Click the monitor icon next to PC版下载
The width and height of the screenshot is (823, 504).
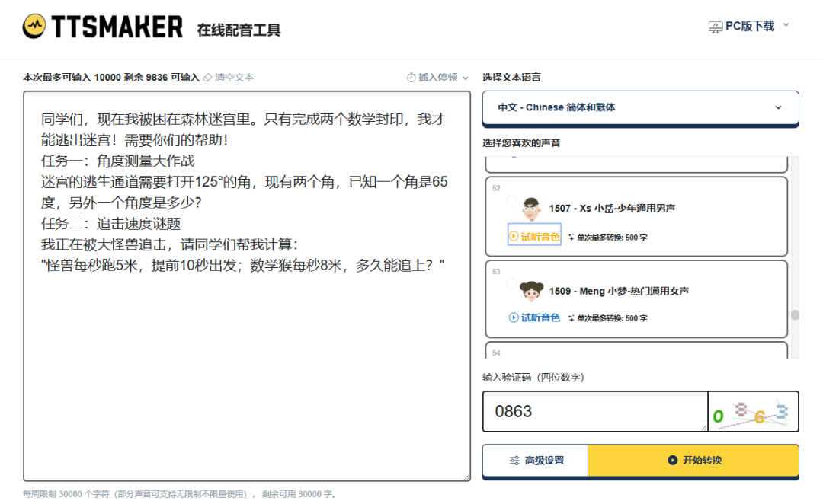point(714,25)
